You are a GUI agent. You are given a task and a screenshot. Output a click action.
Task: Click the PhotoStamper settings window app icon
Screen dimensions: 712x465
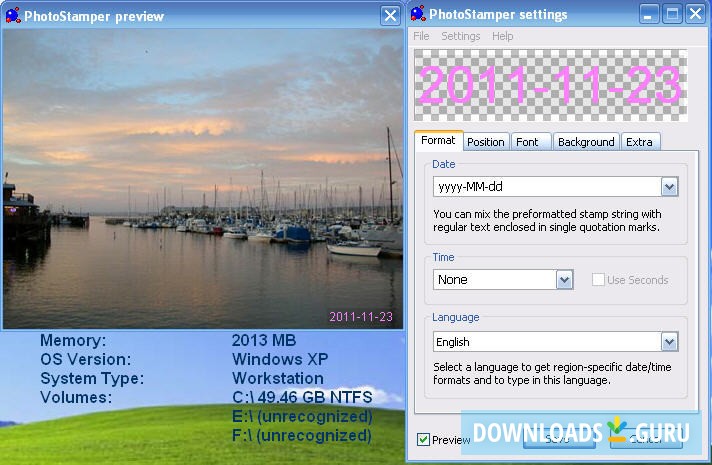418,14
